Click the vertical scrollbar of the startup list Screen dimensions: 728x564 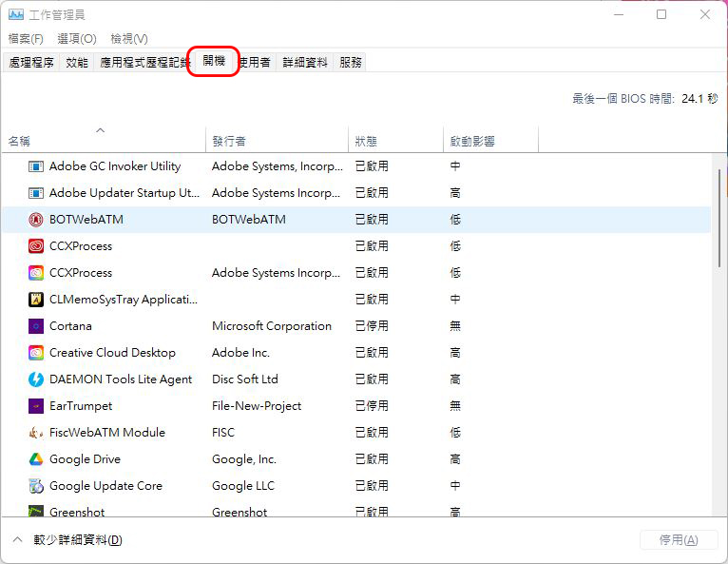pos(719,219)
